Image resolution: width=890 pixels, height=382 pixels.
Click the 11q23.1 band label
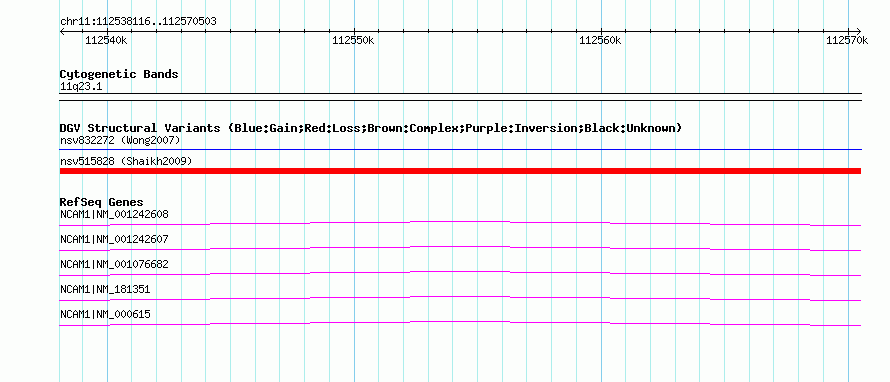pyautogui.click(x=81, y=87)
